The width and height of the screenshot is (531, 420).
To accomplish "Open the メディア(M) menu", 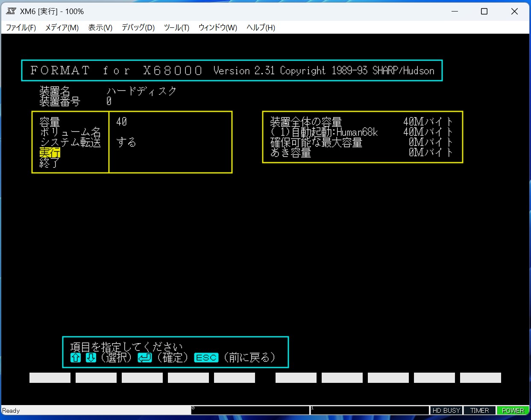I will (62, 28).
